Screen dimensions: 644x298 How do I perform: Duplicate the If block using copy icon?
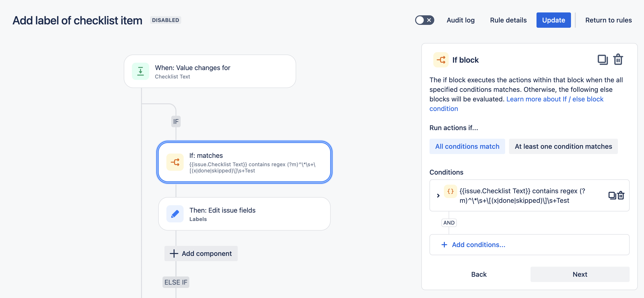click(x=602, y=60)
